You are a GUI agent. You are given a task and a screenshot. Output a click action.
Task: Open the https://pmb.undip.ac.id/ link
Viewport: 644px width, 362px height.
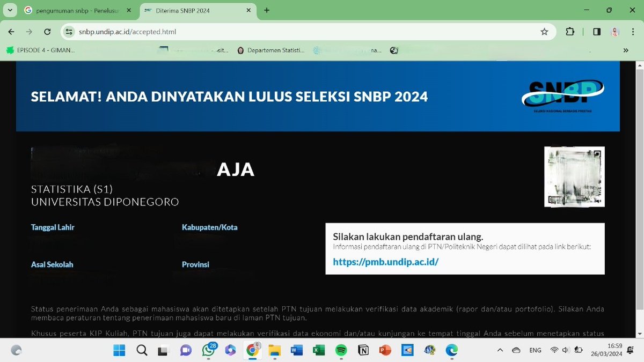[x=386, y=262]
